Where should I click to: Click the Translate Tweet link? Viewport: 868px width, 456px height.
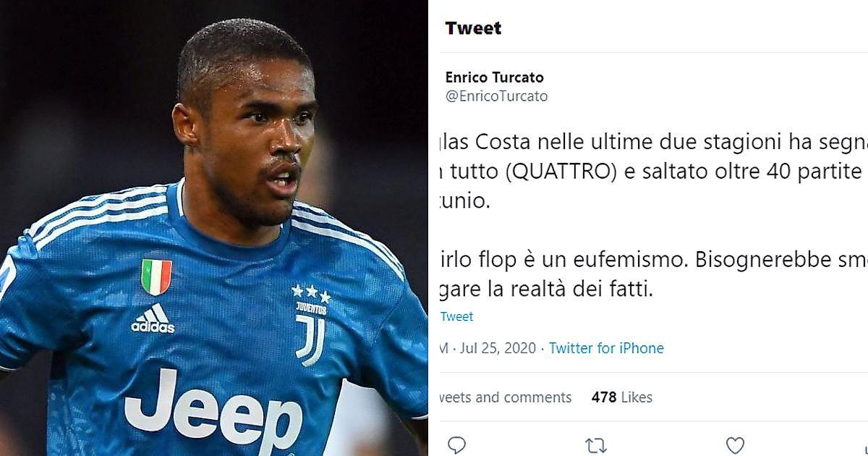click(456, 316)
